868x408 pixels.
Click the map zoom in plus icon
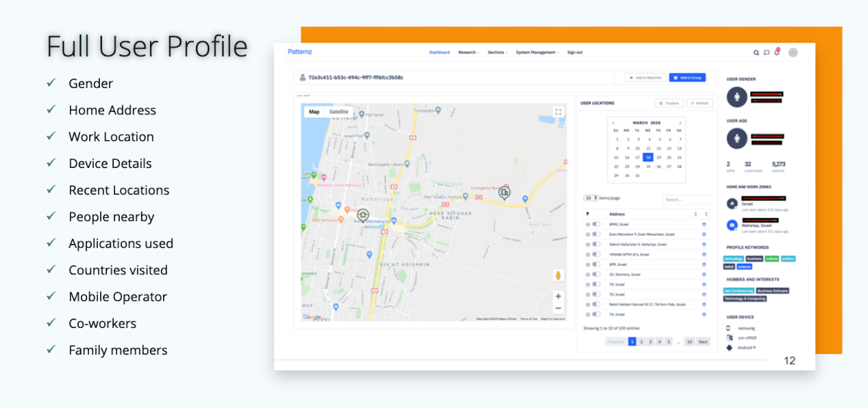click(x=558, y=296)
